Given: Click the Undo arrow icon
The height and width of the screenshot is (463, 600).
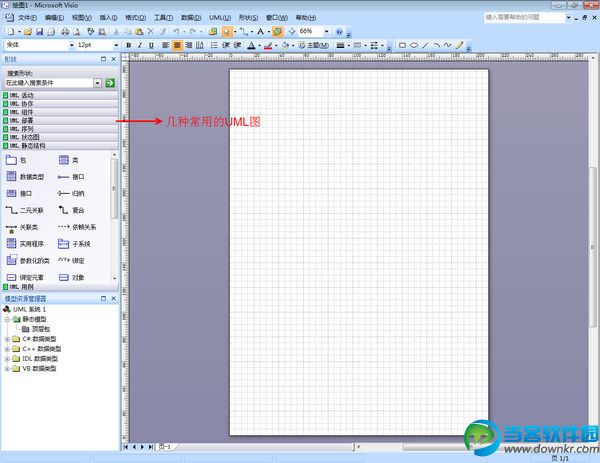Looking at the screenshot, I should coord(176,32).
